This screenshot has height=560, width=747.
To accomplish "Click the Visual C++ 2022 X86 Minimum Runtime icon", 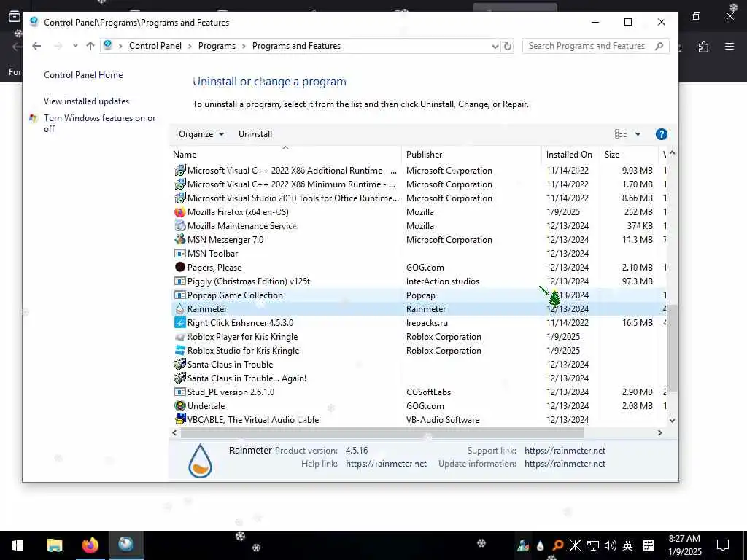I will pos(179,184).
